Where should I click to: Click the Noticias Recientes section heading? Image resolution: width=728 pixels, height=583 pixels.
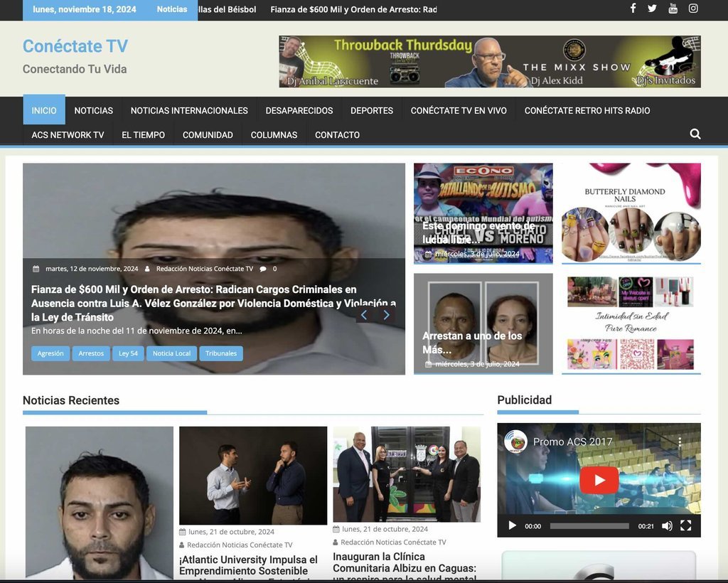pyautogui.click(x=71, y=400)
